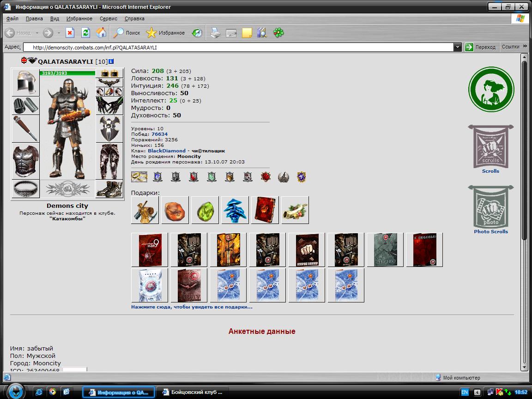Stop page loading with red X icon

point(70,33)
